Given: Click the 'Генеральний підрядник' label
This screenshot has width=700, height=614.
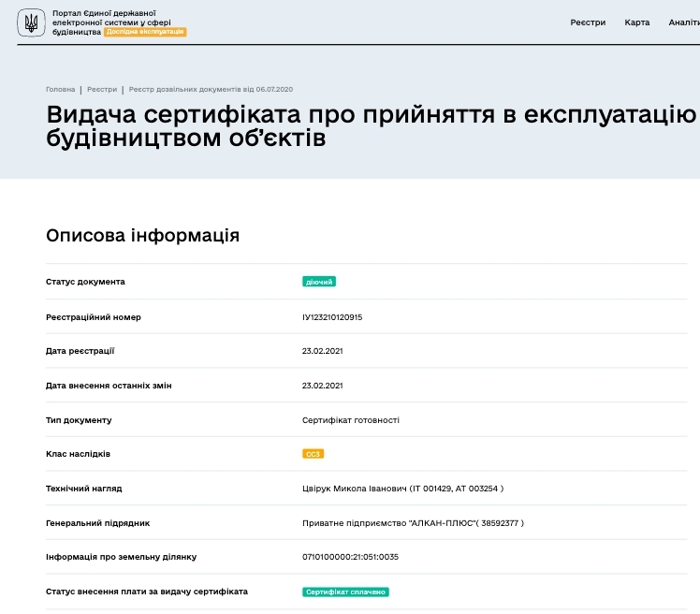Looking at the screenshot, I should coord(97,523).
